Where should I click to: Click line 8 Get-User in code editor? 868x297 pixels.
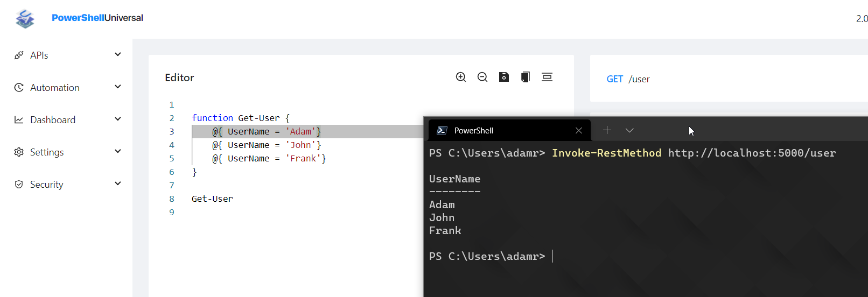[212, 199]
